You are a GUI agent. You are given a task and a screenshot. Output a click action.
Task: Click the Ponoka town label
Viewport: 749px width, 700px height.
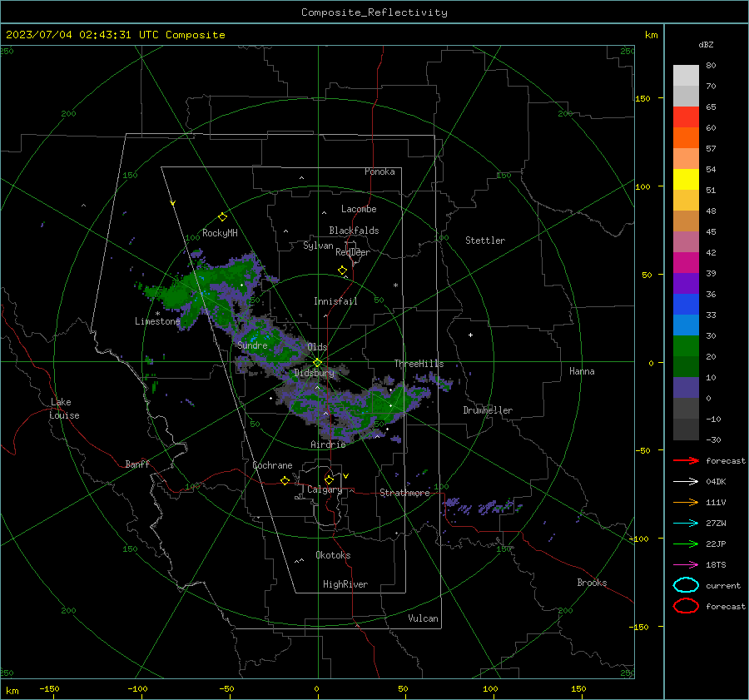click(379, 171)
